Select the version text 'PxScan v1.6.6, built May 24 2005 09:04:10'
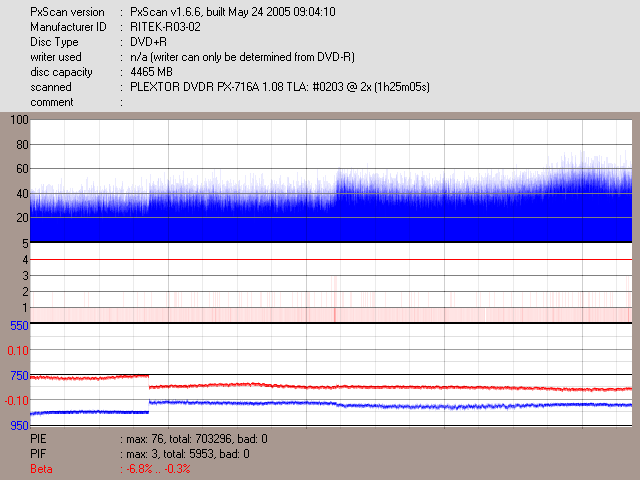Viewport: 640px width, 480px height. (233, 12)
